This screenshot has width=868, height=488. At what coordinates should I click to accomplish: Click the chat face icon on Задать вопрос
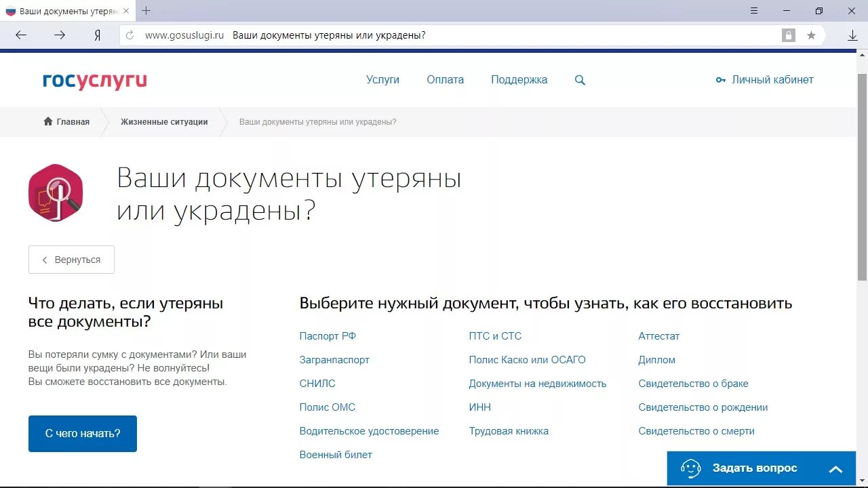tap(690, 468)
